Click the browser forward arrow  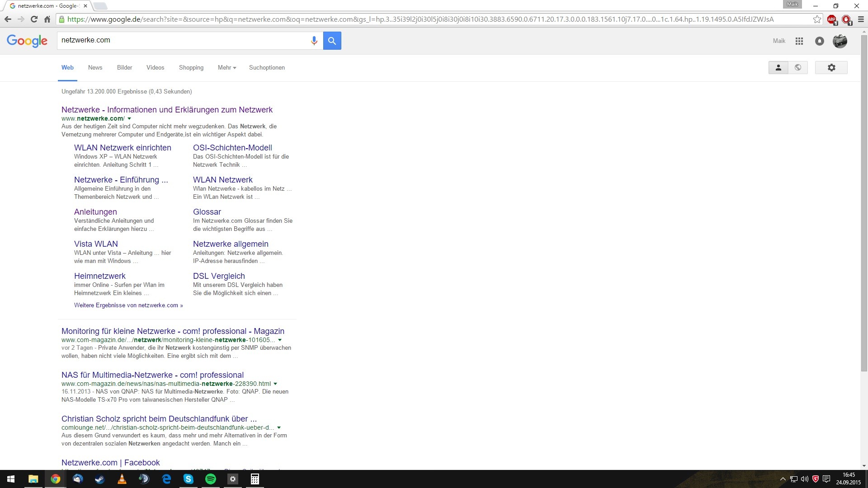pos(21,19)
